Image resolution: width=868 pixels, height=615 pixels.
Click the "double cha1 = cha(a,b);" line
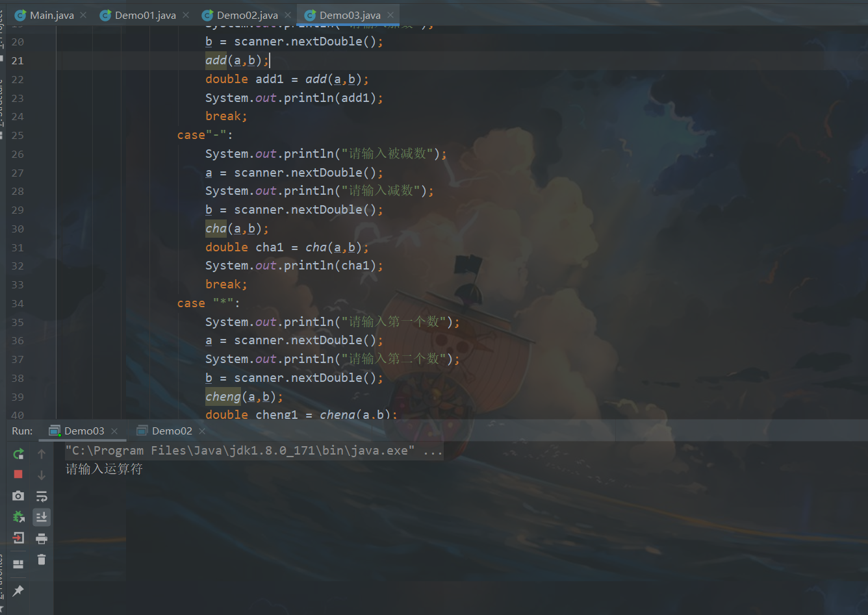[x=287, y=247]
